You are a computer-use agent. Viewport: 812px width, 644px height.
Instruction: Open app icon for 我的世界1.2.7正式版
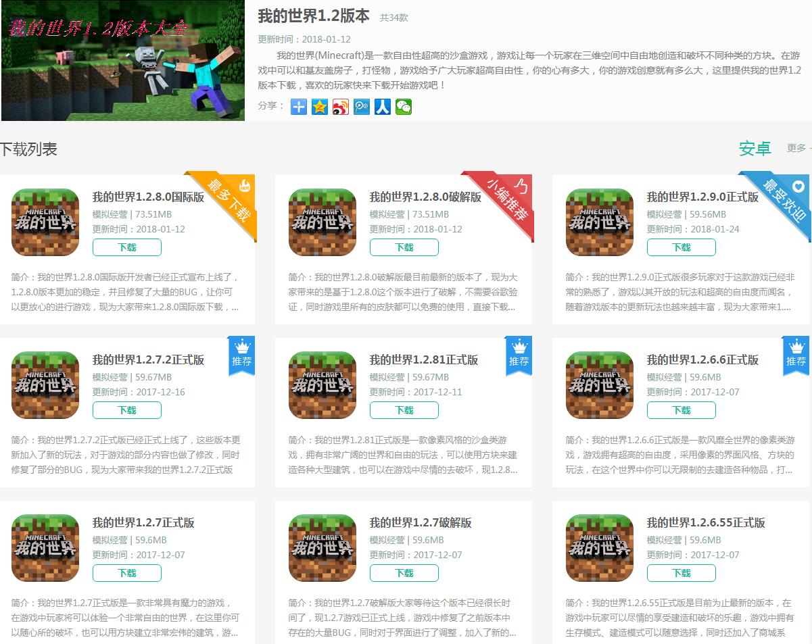(45, 548)
